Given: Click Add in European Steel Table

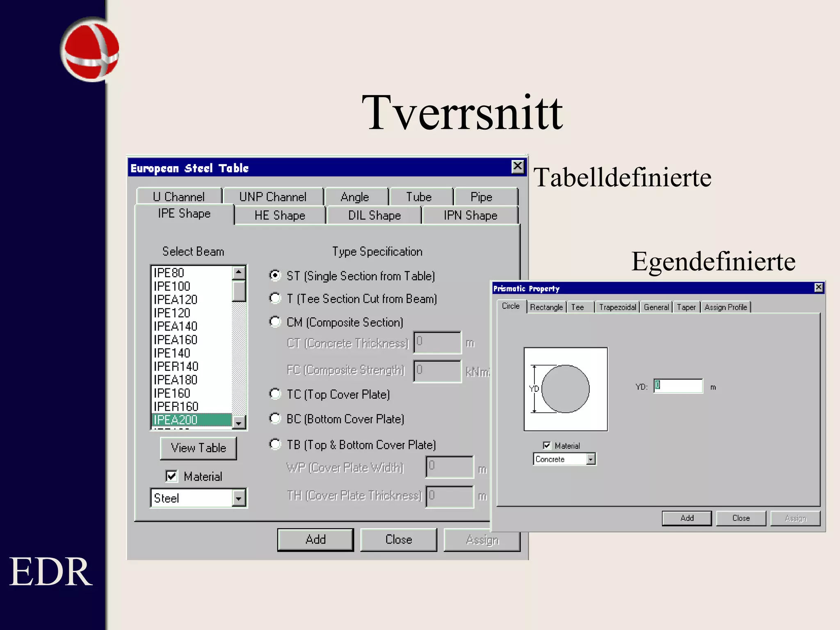Looking at the screenshot, I should coord(315,539).
